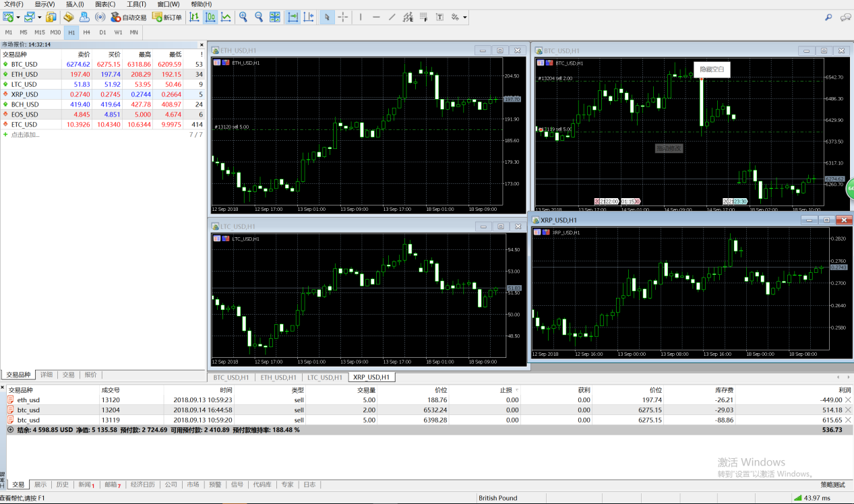Select the crosshair tool
The height and width of the screenshot is (504, 854).
click(343, 17)
